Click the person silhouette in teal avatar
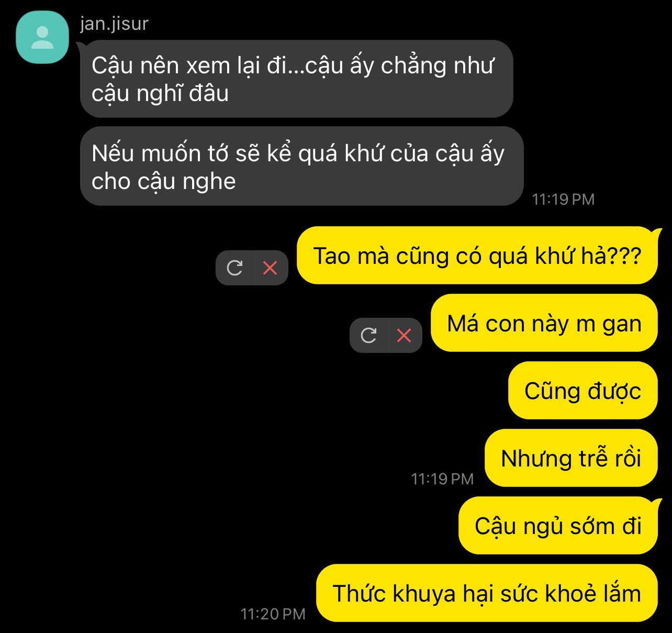 point(42,38)
